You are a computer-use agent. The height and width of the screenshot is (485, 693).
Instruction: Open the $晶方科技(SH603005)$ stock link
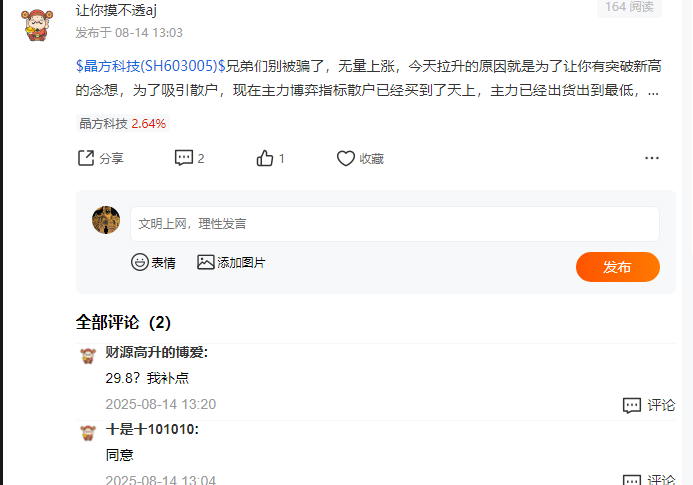point(151,66)
